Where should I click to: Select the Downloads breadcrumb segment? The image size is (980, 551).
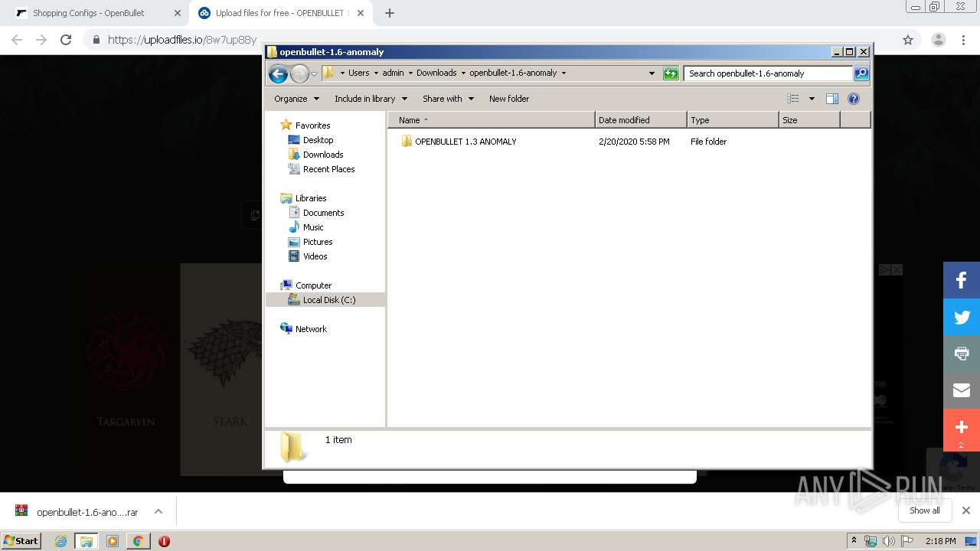tap(436, 73)
